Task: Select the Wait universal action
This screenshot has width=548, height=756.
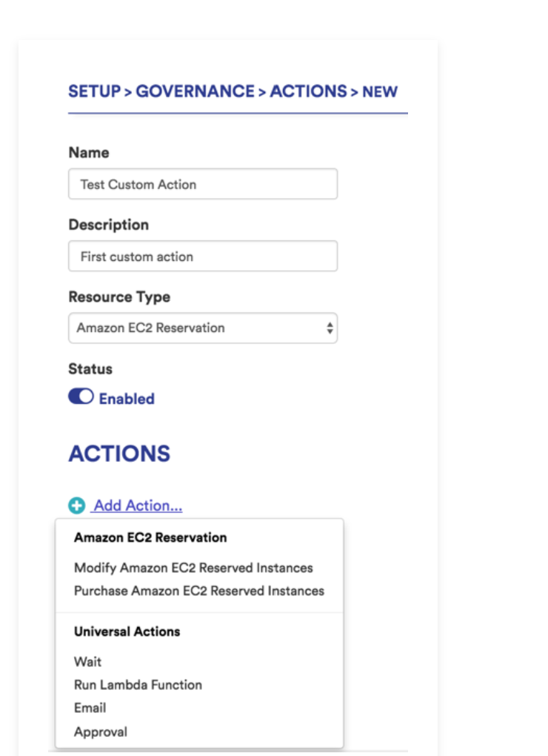Action: [x=87, y=662]
